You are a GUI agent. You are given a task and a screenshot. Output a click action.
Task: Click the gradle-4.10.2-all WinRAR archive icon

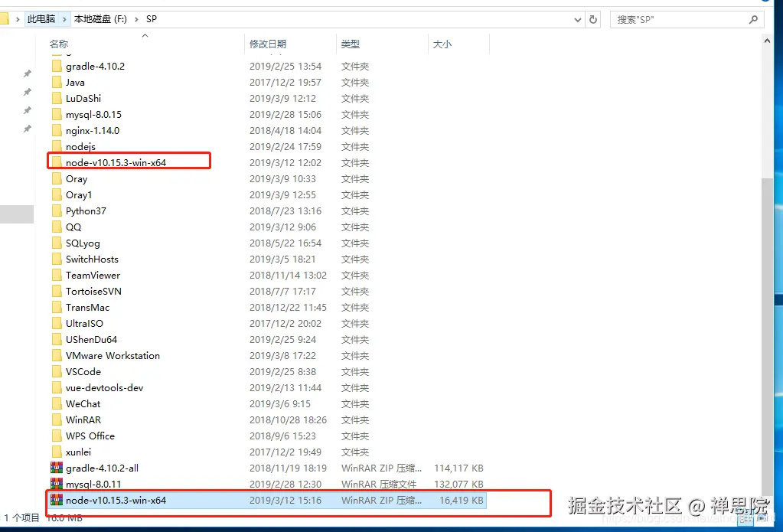57,468
